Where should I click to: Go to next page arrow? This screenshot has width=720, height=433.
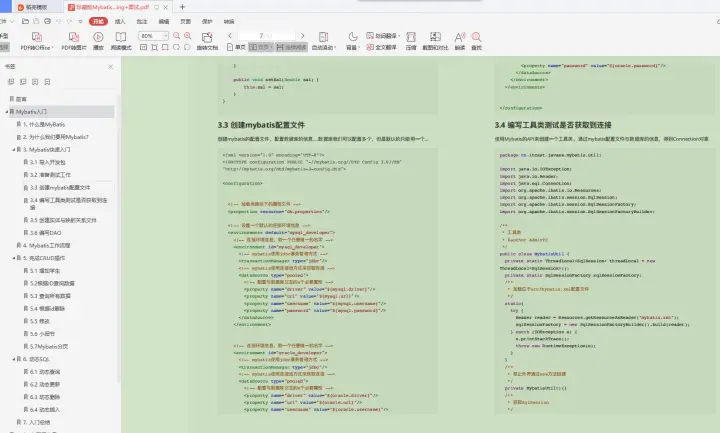302,35
